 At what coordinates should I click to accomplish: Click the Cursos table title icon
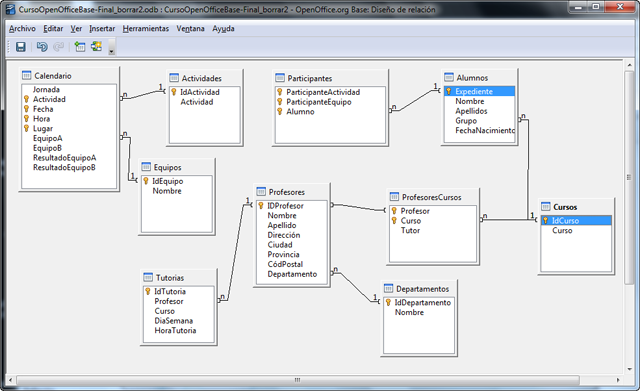tap(546, 207)
